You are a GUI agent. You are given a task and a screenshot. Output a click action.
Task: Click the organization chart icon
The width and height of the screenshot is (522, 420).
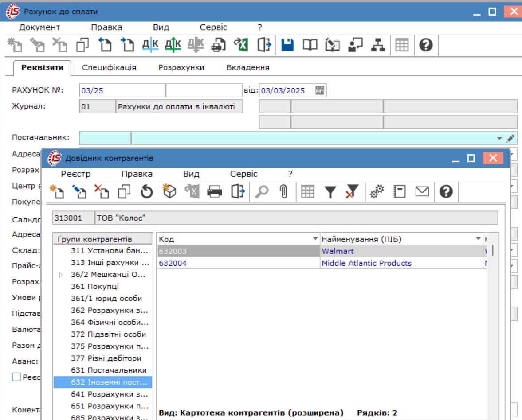click(378, 45)
